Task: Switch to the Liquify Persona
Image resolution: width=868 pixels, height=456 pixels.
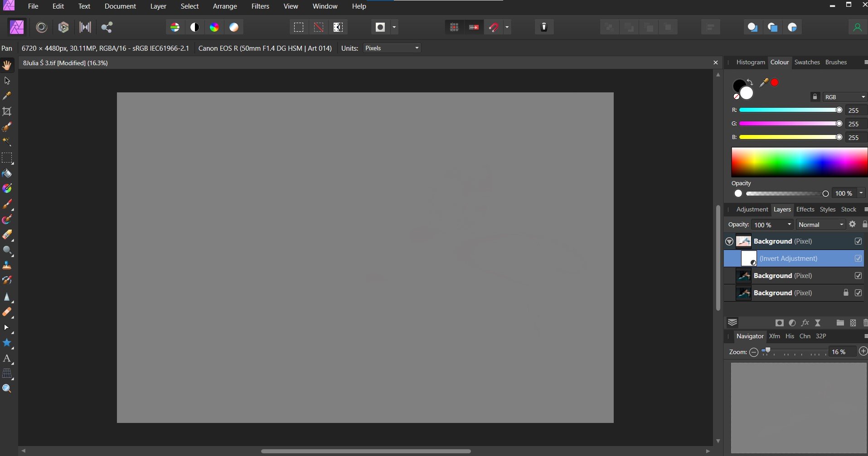Action: (42, 27)
